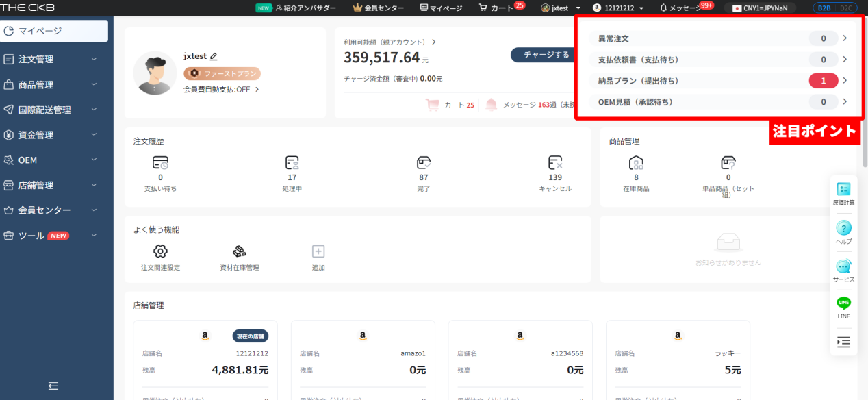
Task: Select マイページ in the left sidebar
Action: tap(55, 31)
